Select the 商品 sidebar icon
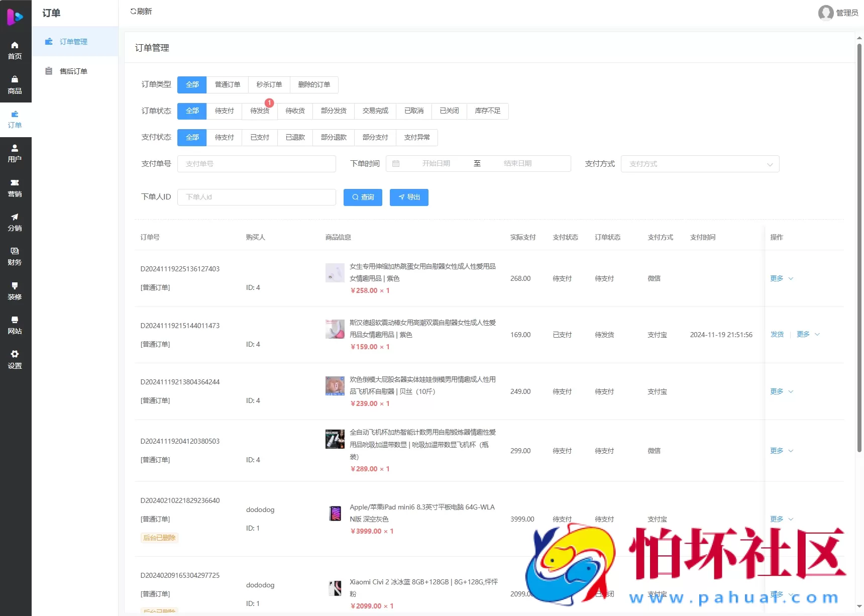This screenshot has height=616, width=864. [15, 84]
